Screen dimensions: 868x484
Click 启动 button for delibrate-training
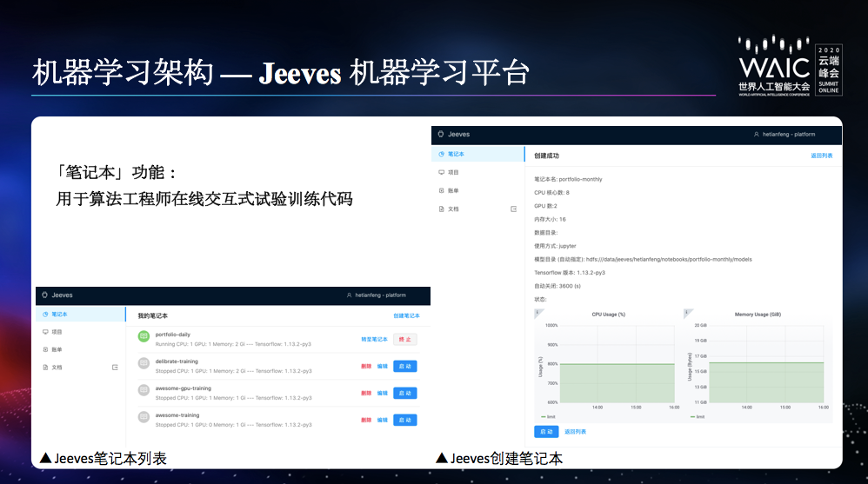pyautogui.click(x=405, y=366)
